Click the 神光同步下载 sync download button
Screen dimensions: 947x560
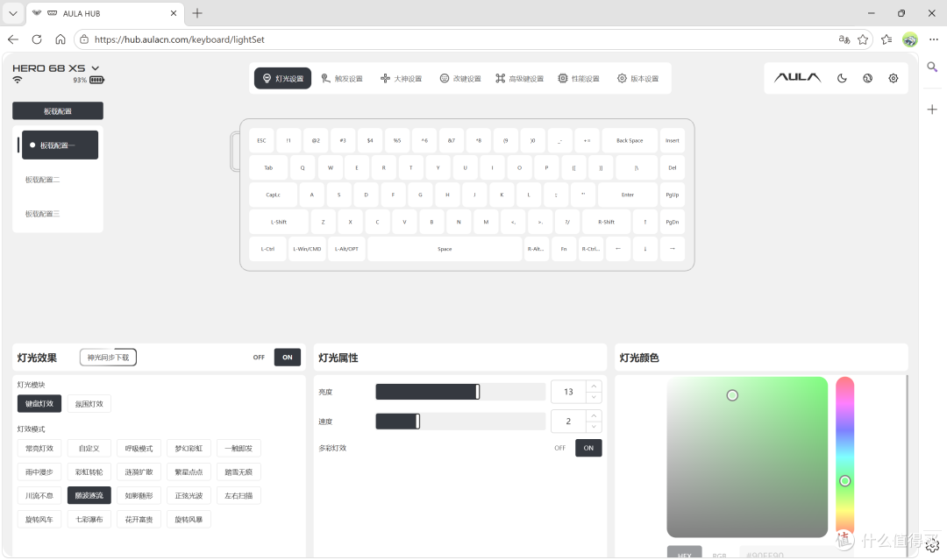pos(108,358)
